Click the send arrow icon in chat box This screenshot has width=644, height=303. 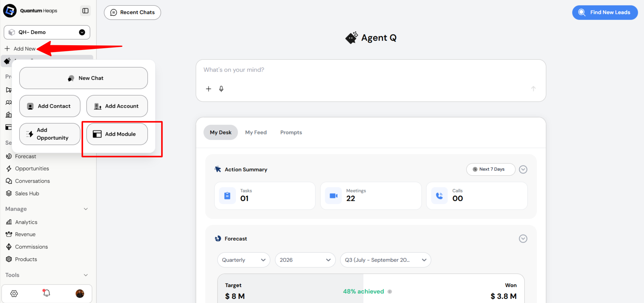pos(533,89)
